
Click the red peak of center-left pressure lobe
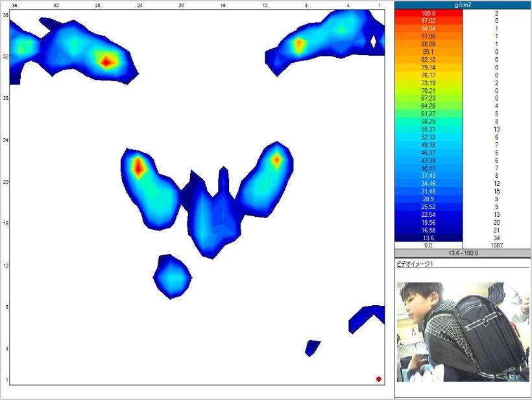(x=138, y=167)
